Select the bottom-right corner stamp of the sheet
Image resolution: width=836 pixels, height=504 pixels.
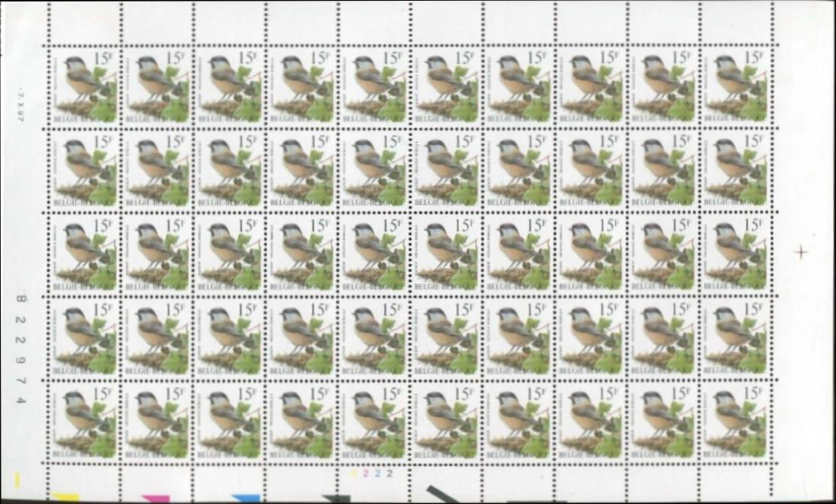pos(738,422)
